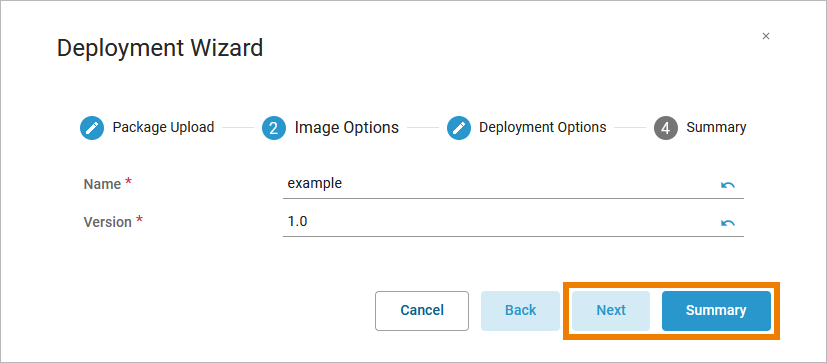Close the Deployment Wizard dialog
Viewport: 827px width, 363px height.
[x=766, y=36]
